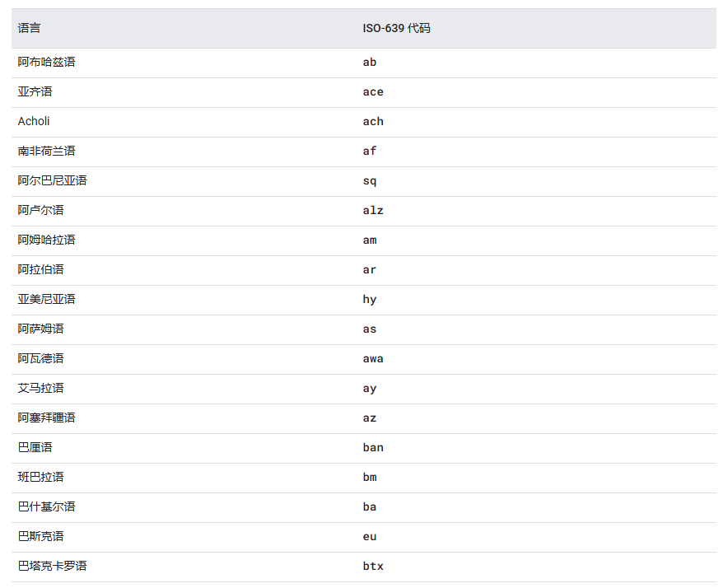Select the 亚齐语 row text
Image resolution: width=723 pixels, height=588 pixels.
pos(35,91)
